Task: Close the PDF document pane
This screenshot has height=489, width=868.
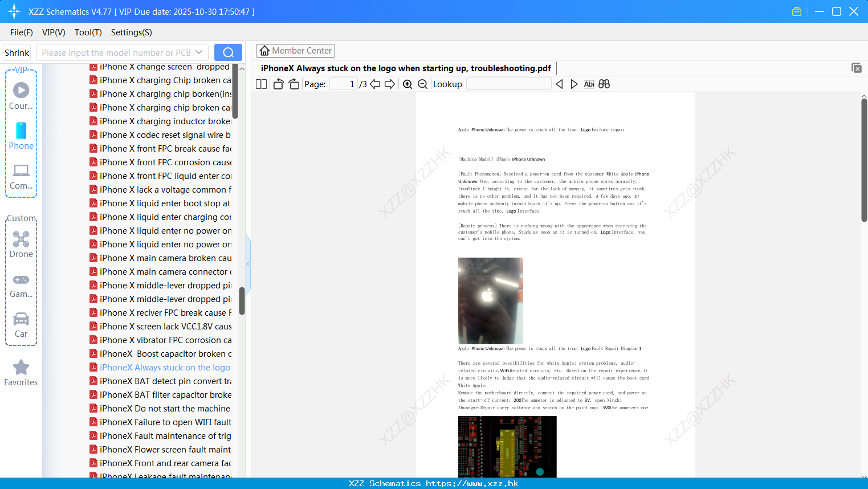Action: point(857,68)
